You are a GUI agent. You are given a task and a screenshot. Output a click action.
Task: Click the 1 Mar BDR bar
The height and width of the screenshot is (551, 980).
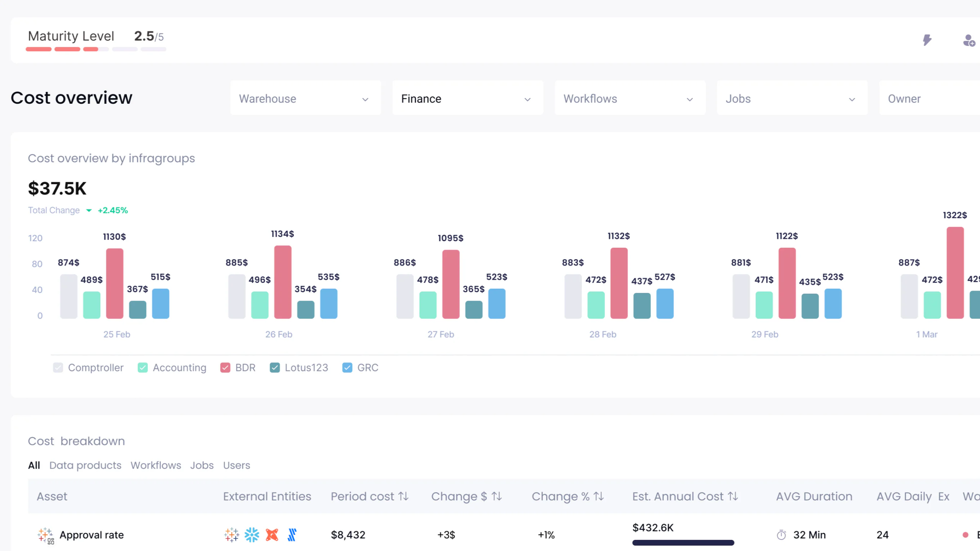click(x=955, y=273)
